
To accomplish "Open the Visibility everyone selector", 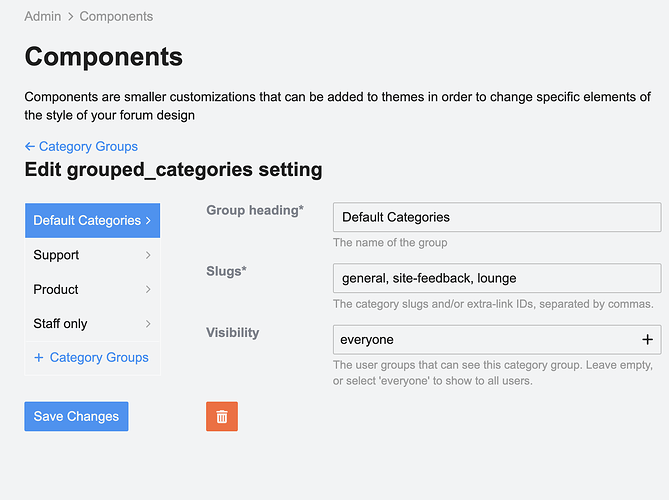I will pyautogui.click(x=497, y=340).
